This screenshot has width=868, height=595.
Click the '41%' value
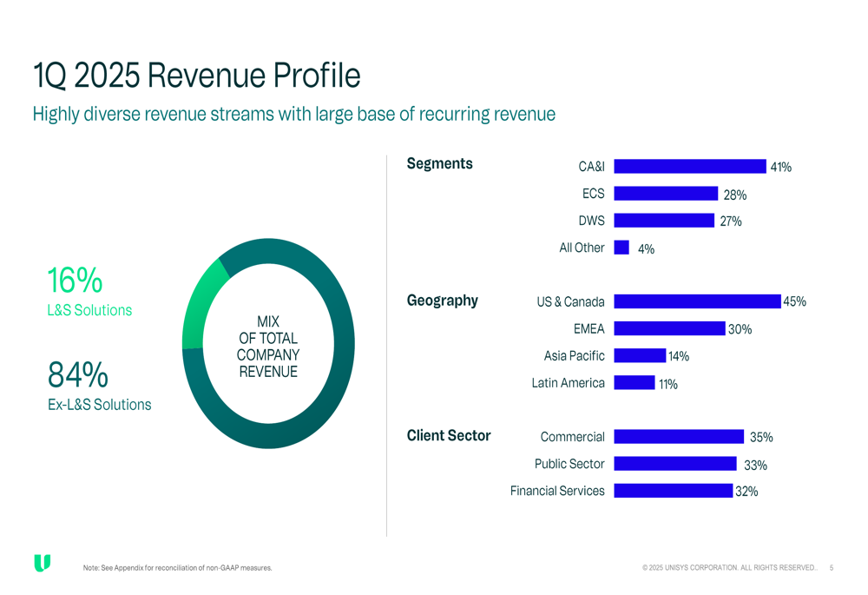pyautogui.click(x=780, y=167)
